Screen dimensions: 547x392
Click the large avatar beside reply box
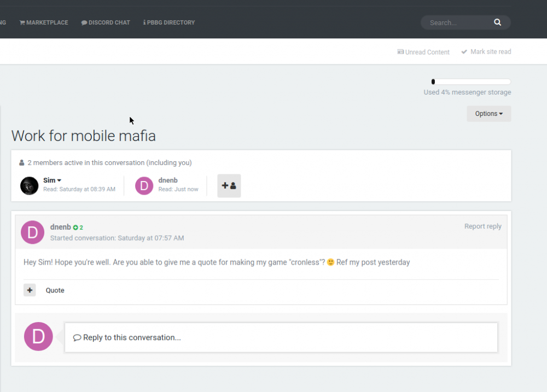(38, 336)
